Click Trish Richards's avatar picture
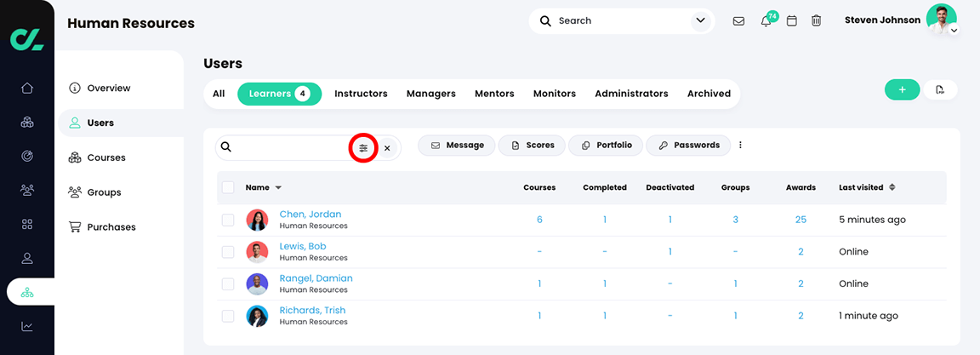 pos(257,316)
